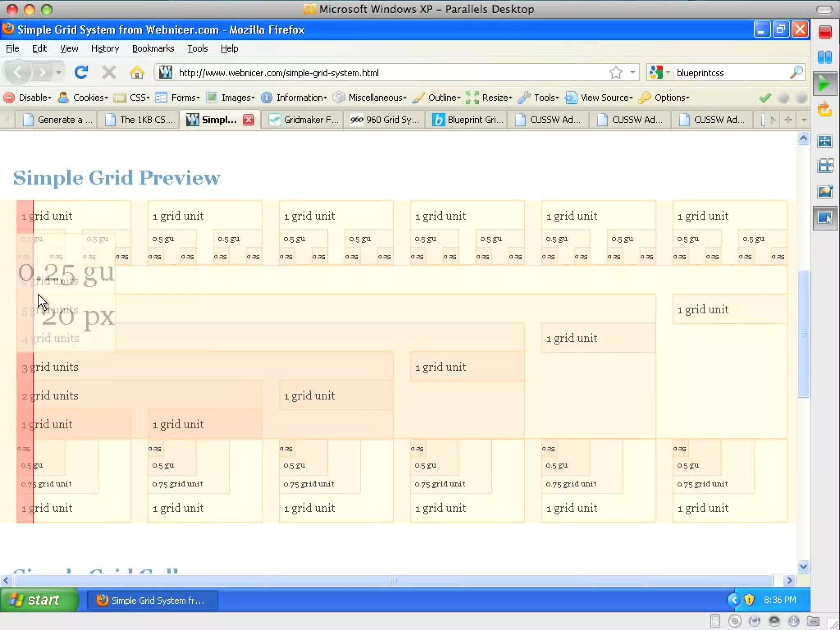Click the Parallels red stop button
Image resolution: width=840 pixels, height=630 pixels.
825,32
